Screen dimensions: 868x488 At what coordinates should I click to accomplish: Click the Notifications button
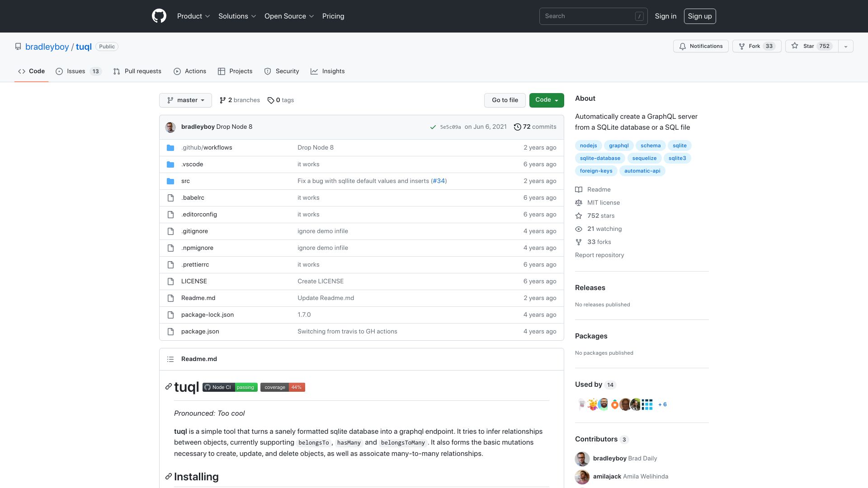click(701, 46)
